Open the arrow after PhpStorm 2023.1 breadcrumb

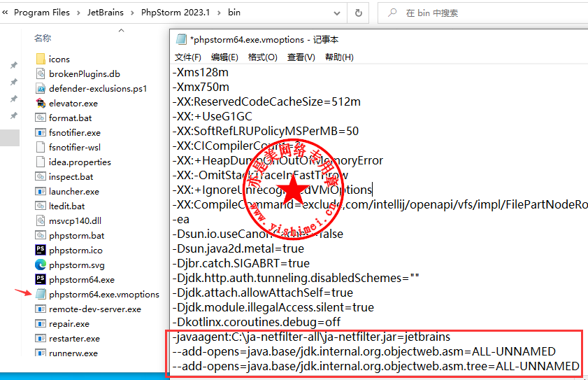219,13
